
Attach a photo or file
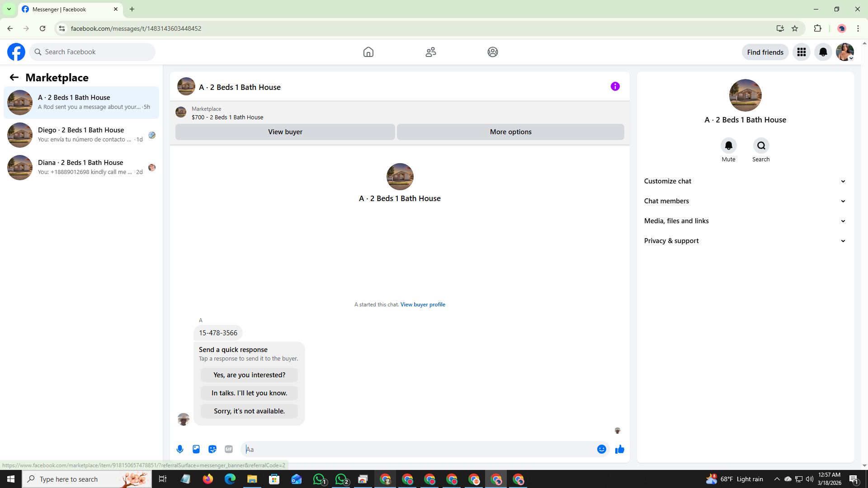click(x=196, y=449)
